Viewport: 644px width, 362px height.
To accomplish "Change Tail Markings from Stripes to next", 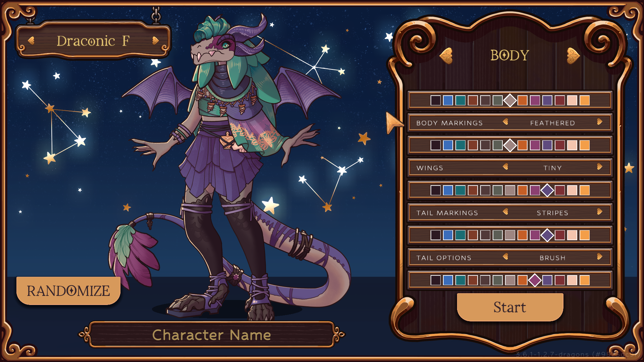I will coord(600,212).
